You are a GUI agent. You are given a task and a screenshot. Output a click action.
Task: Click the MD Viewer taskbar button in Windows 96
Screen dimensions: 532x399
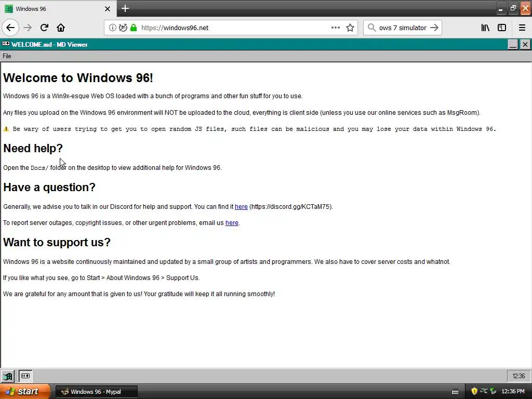(x=25, y=376)
